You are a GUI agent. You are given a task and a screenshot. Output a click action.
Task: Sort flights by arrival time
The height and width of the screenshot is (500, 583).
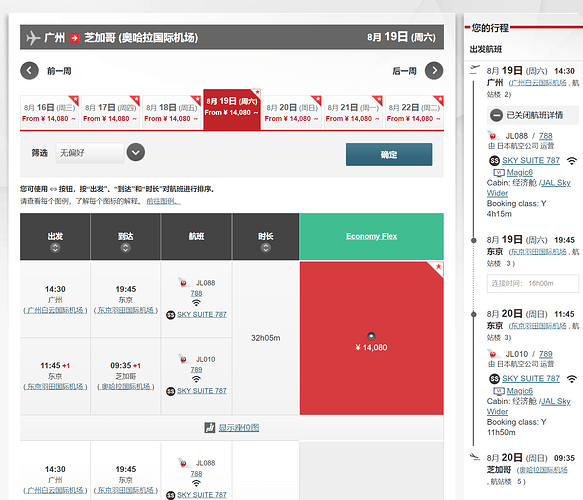click(126, 248)
